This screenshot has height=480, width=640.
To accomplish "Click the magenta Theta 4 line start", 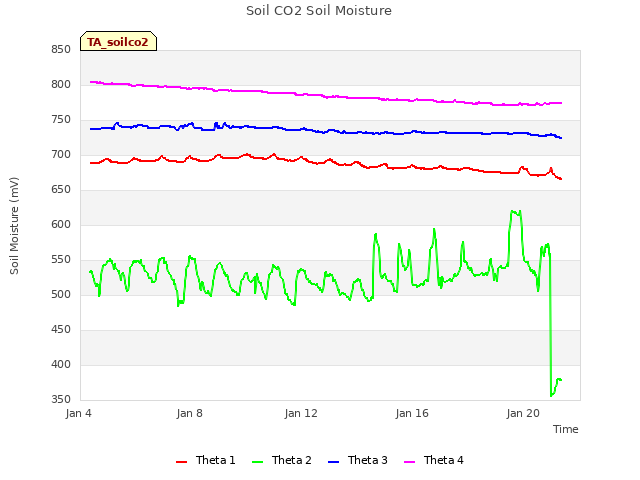I will [91, 82].
